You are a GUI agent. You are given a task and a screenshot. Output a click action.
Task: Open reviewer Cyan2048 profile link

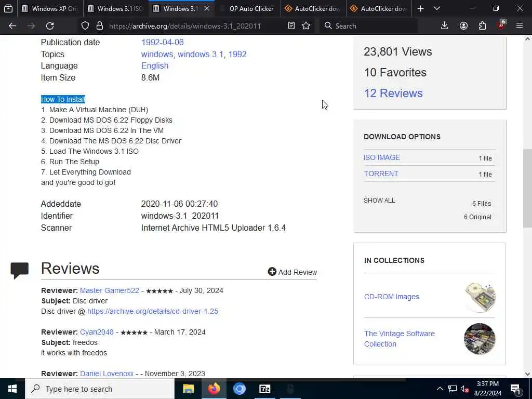[x=97, y=332]
